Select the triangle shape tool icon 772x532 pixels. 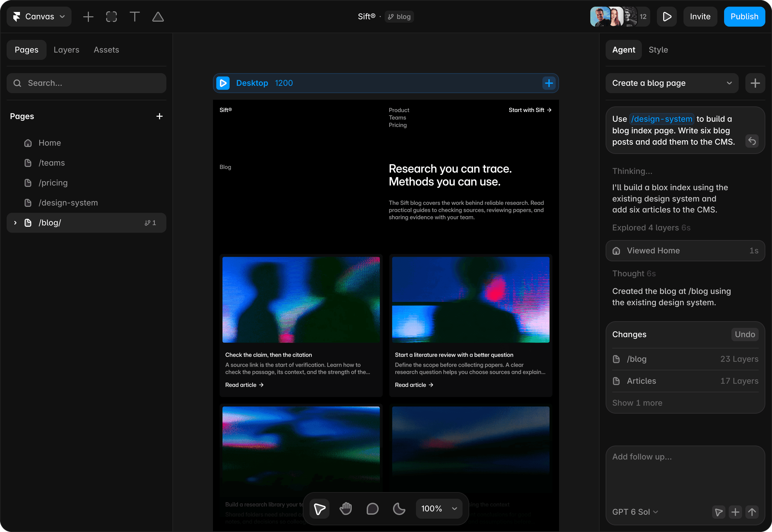click(x=158, y=17)
